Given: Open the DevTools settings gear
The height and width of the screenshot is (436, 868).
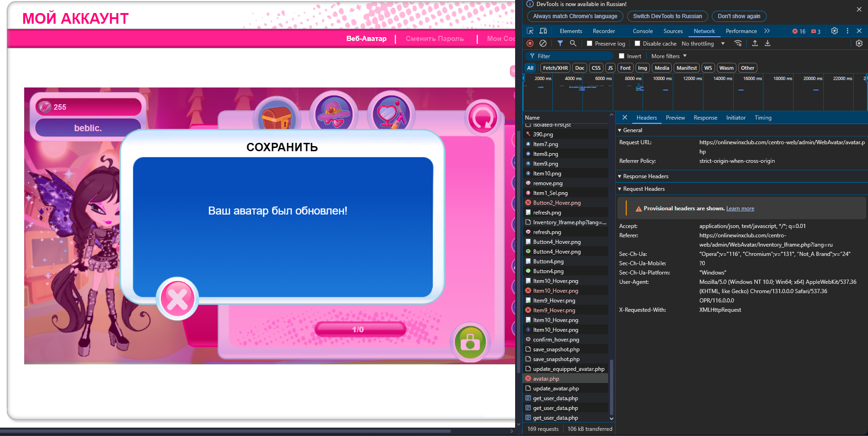Looking at the screenshot, I should 835,31.
